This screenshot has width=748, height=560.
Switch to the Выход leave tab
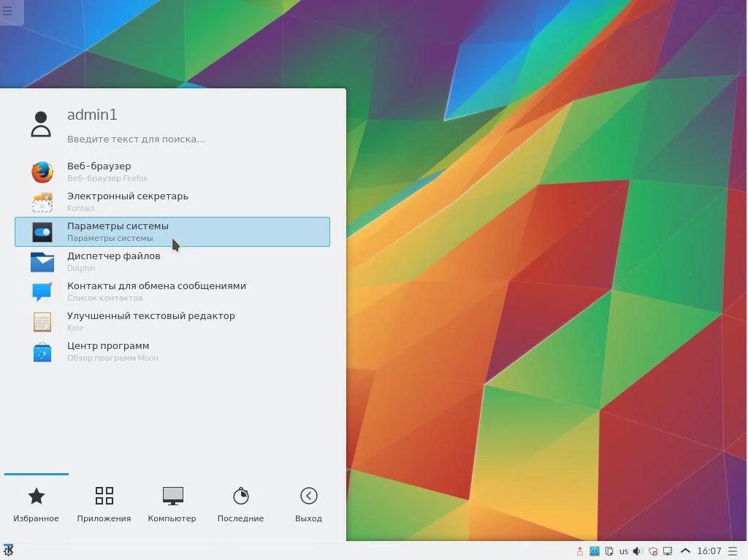[x=309, y=505]
